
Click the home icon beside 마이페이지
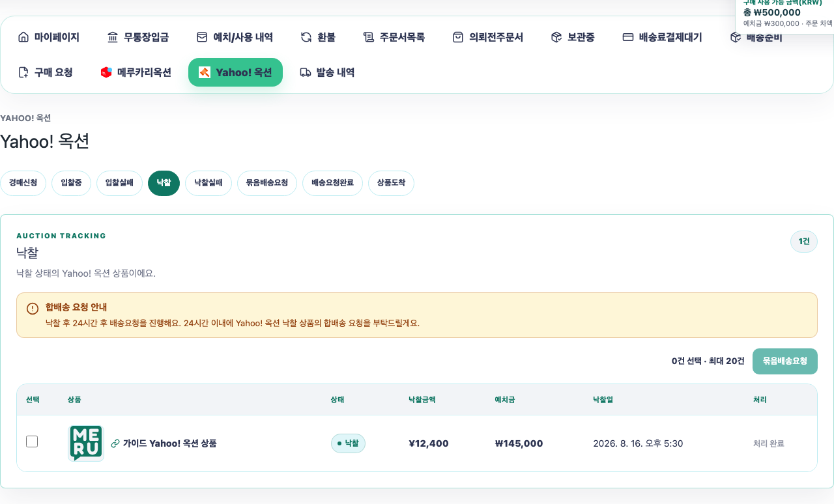[x=23, y=37]
